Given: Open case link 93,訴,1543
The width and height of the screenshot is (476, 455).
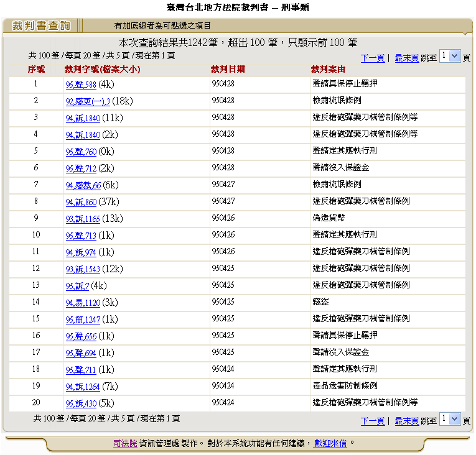Looking at the screenshot, I should click(83, 269).
